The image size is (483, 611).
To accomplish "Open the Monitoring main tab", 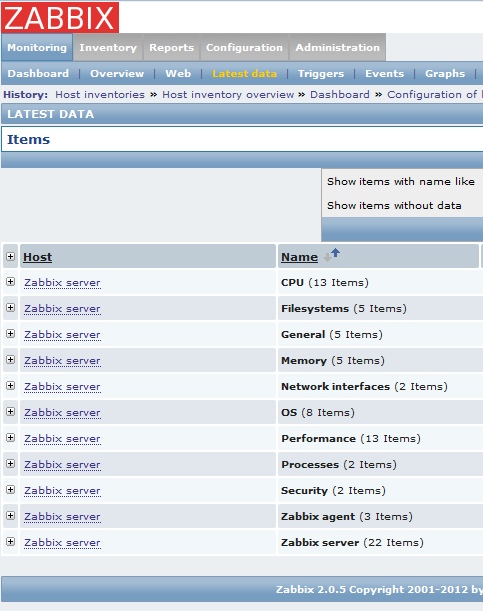I will [x=37, y=48].
